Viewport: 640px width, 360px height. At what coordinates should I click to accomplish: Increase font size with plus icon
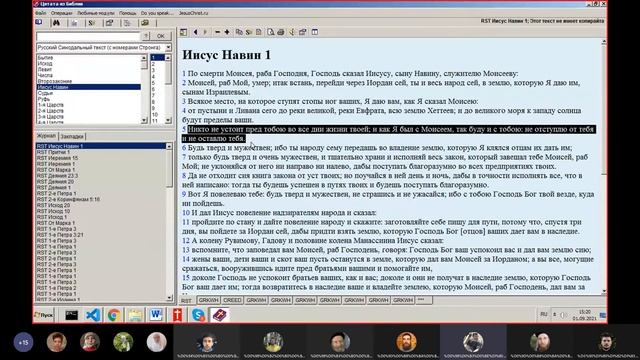point(227,32)
